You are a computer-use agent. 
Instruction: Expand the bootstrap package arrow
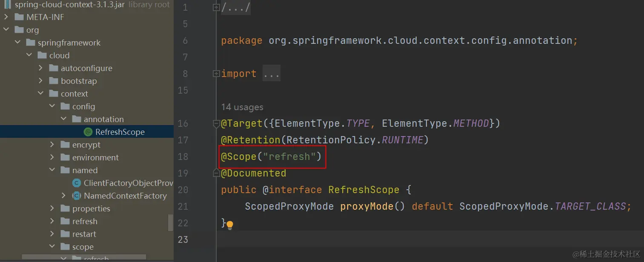40,81
